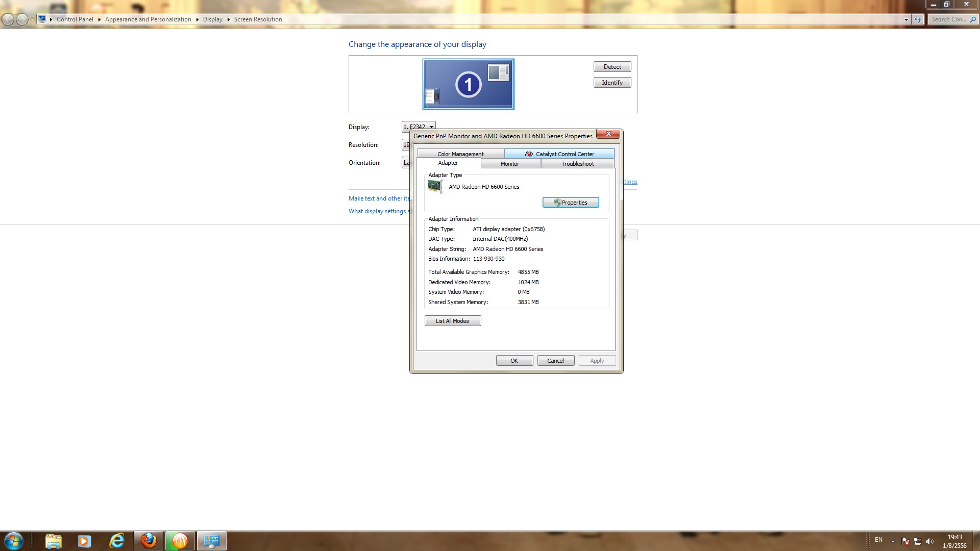Click the network tray icon
This screenshot has width=980, height=551.
point(917,541)
